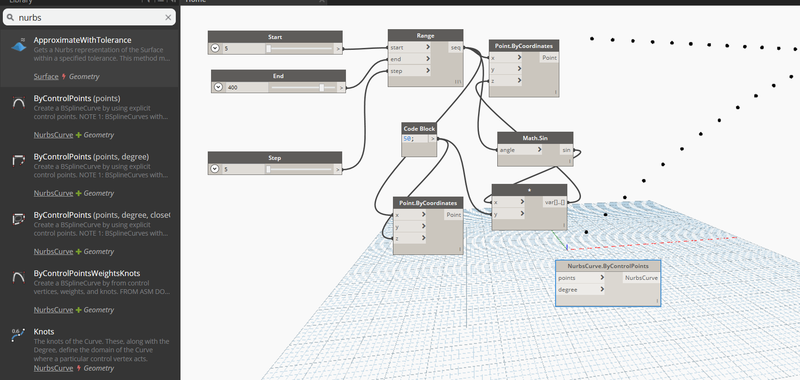Click the Math.Sin angle input port
Screen dimensions: 800x380
[520, 150]
